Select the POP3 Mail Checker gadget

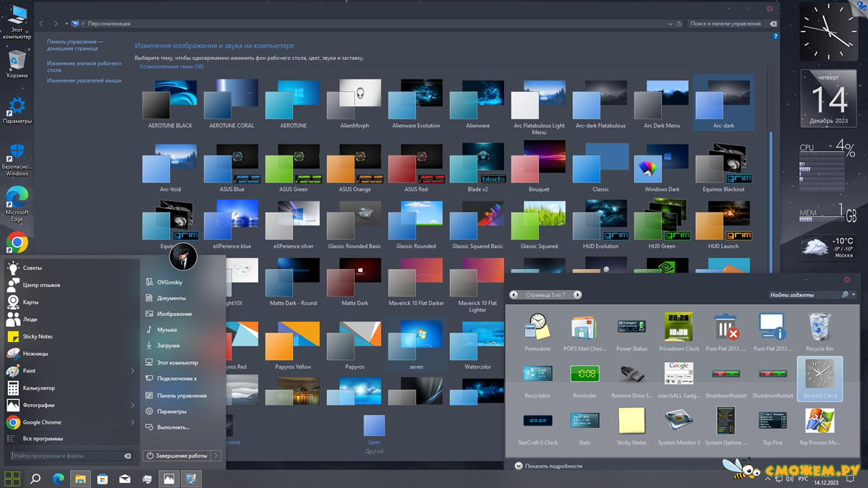coord(584,333)
